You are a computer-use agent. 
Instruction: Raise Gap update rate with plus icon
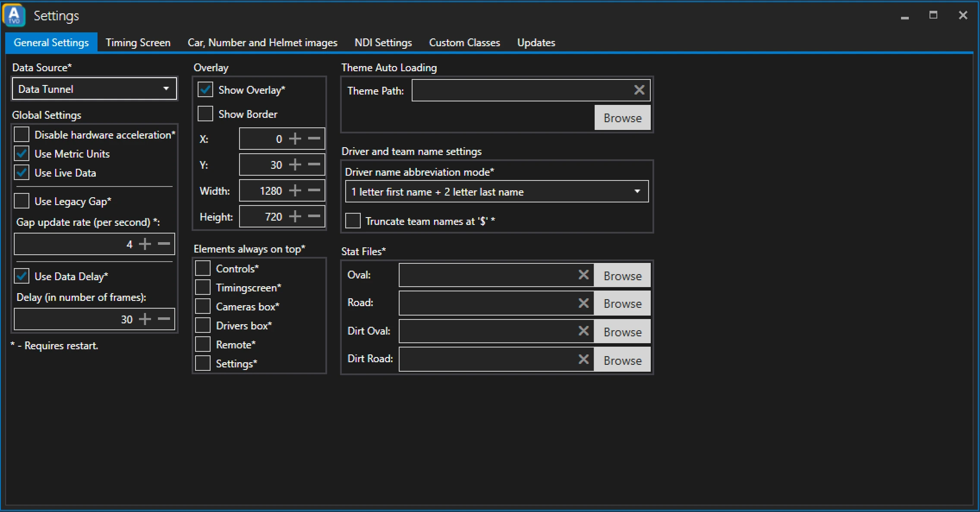click(x=145, y=244)
